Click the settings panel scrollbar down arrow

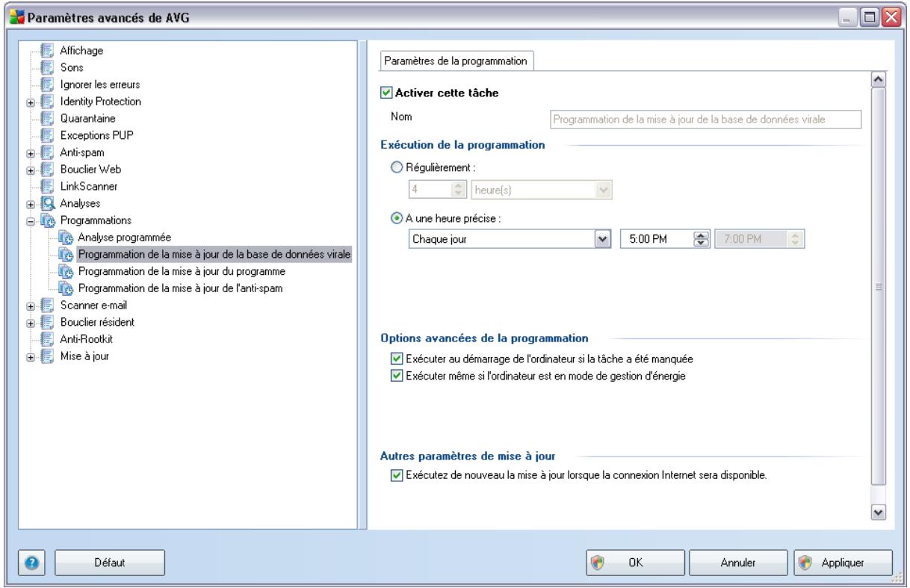[879, 513]
